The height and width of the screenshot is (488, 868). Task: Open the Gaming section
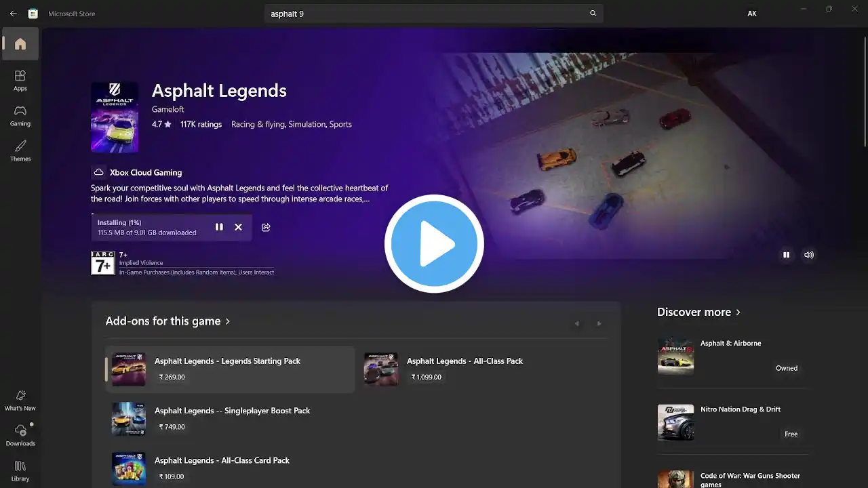20,115
